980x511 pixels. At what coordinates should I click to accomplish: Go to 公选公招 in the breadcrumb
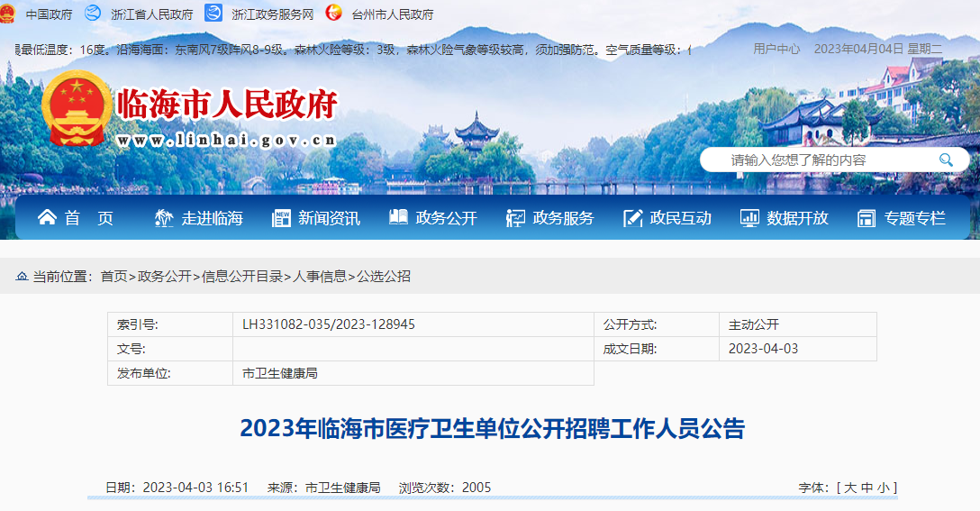[x=383, y=277]
